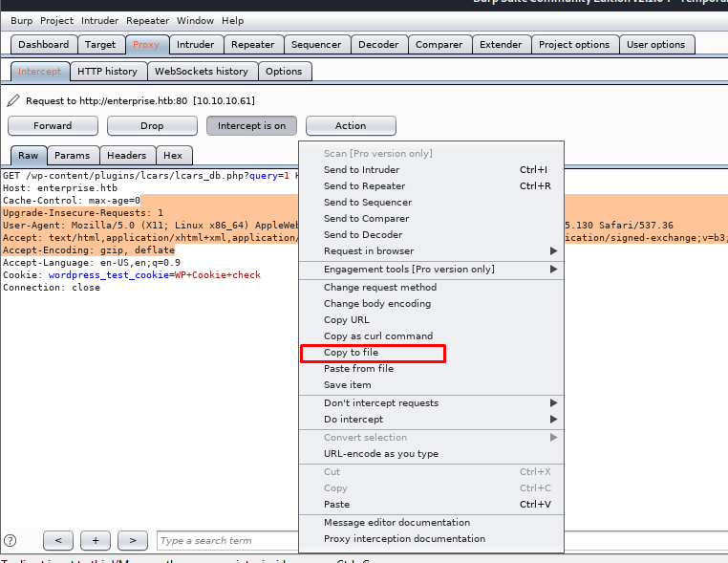This screenshot has width=728, height=563.
Task: Open the Project menu
Action: tap(56, 21)
